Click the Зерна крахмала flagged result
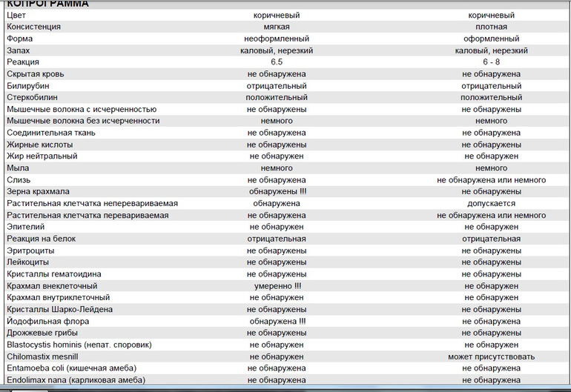 (x=277, y=191)
